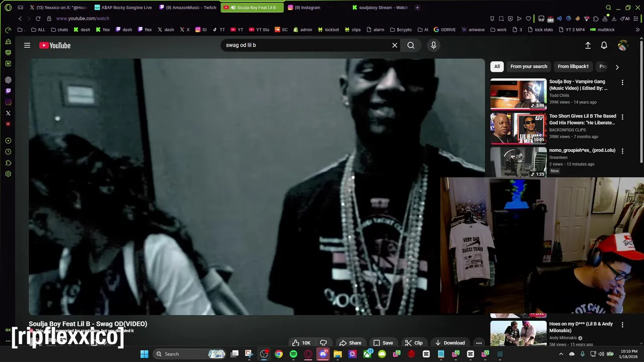Open options for Too Short Gives Lil B video

tap(622, 117)
